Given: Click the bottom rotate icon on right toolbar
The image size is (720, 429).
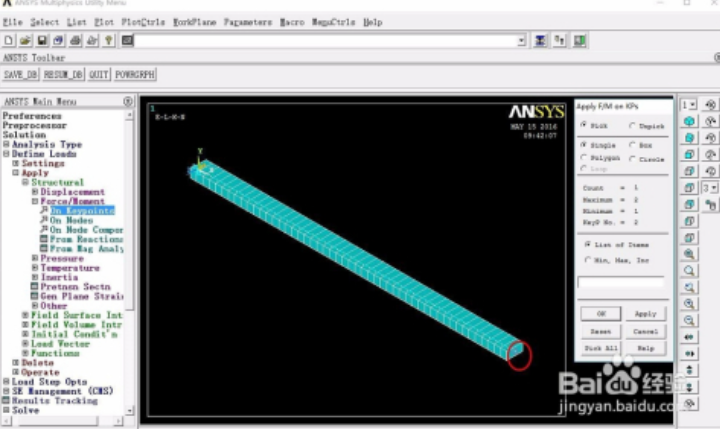Looking at the screenshot, I should [x=689, y=404].
